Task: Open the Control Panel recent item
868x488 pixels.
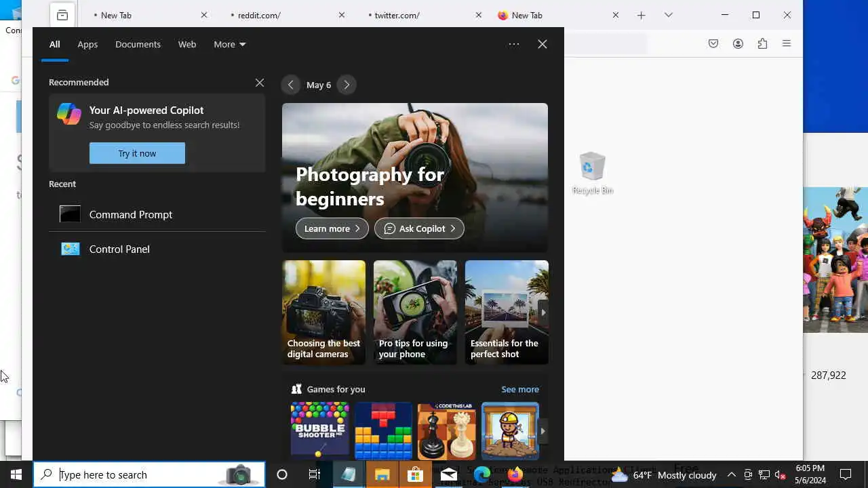Action: [157, 249]
